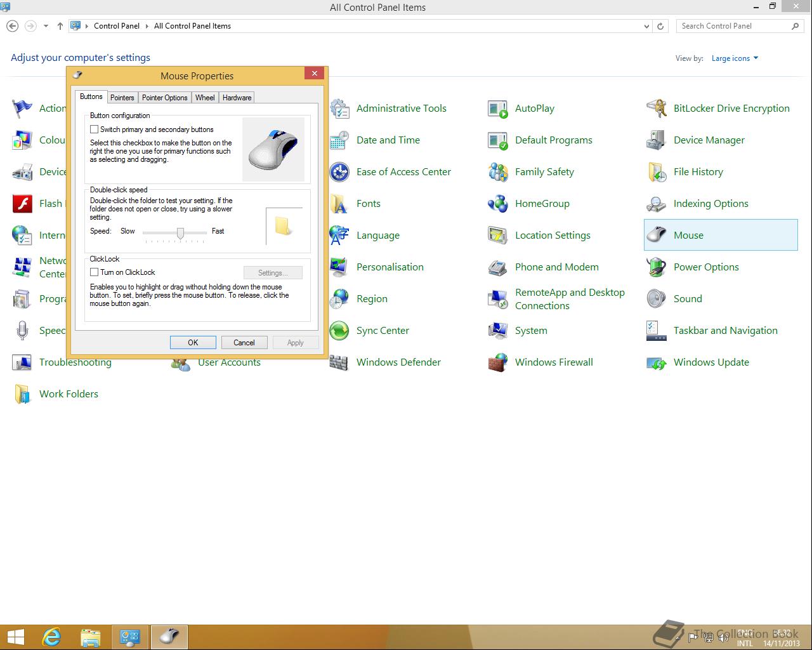Image resolution: width=812 pixels, height=650 pixels.
Task: Switch to Control Panel taskbar button
Action: (x=130, y=637)
